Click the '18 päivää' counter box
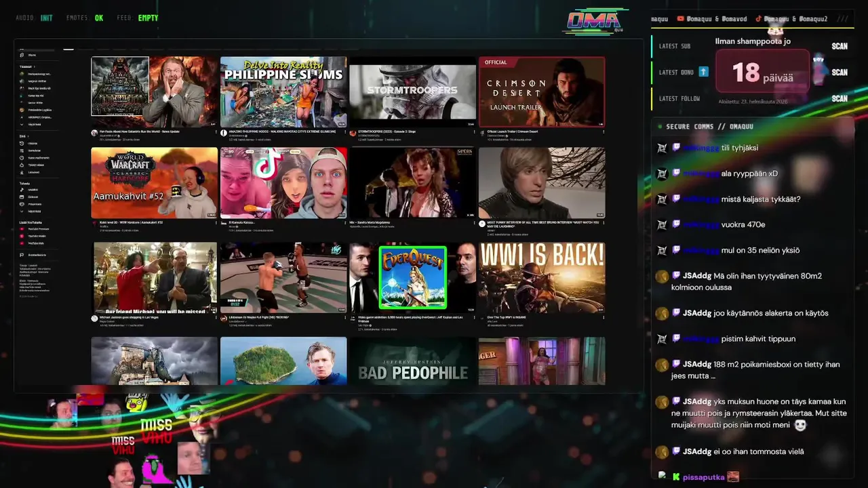868x488 pixels. pos(762,71)
